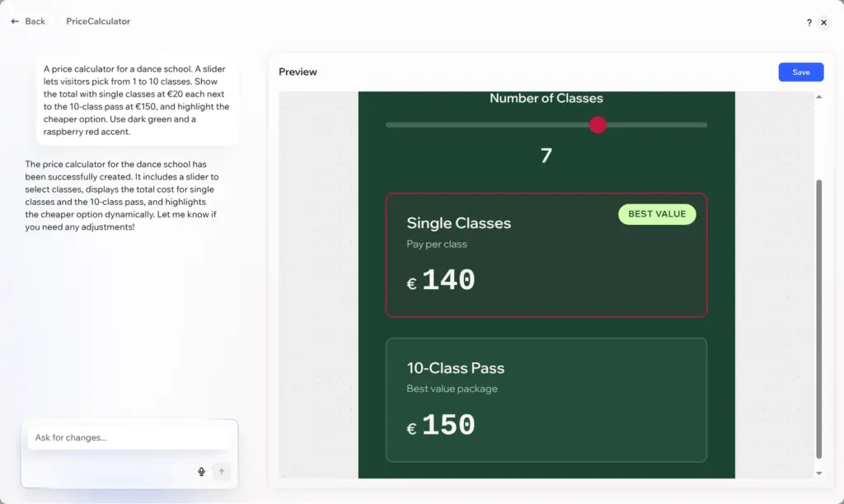The image size is (844, 504).
Task: Click the preview vertical scrollbar thumb
Action: click(818, 319)
